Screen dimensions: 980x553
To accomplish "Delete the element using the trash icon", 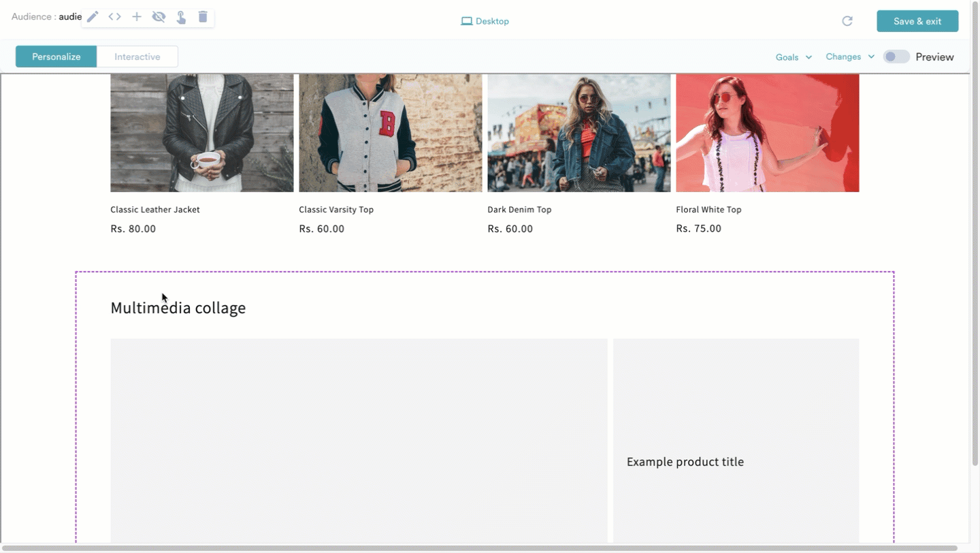I will coord(202,16).
